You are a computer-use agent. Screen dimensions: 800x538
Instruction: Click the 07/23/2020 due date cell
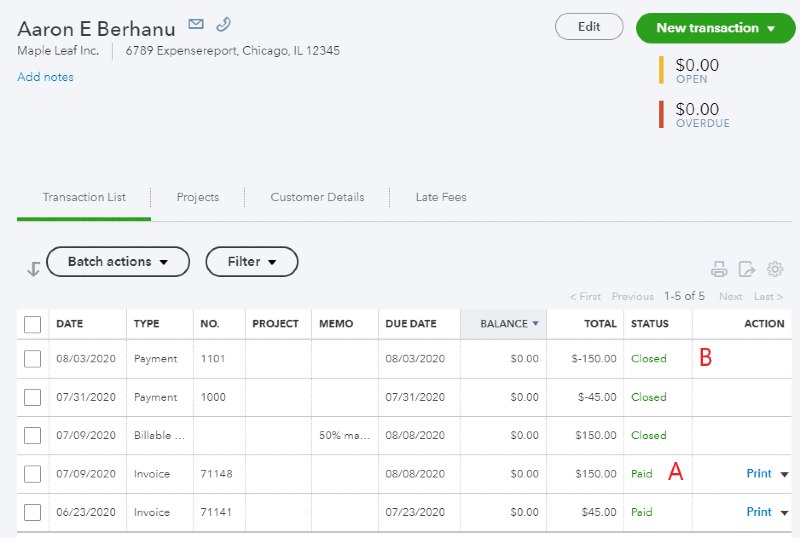415,512
